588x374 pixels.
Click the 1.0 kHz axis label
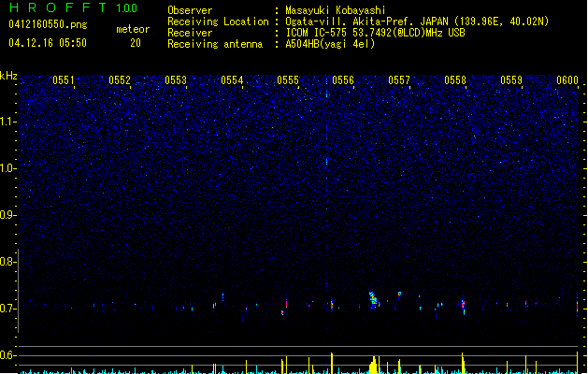click(x=7, y=168)
